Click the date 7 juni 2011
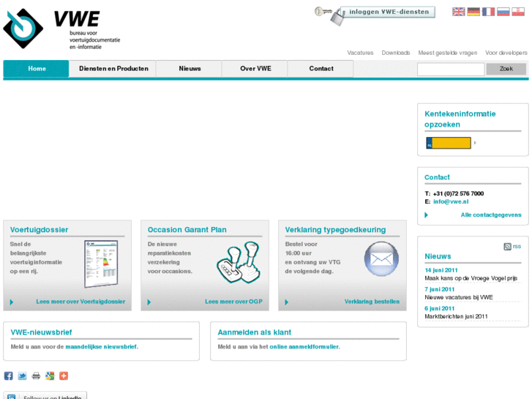 (x=439, y=289)
